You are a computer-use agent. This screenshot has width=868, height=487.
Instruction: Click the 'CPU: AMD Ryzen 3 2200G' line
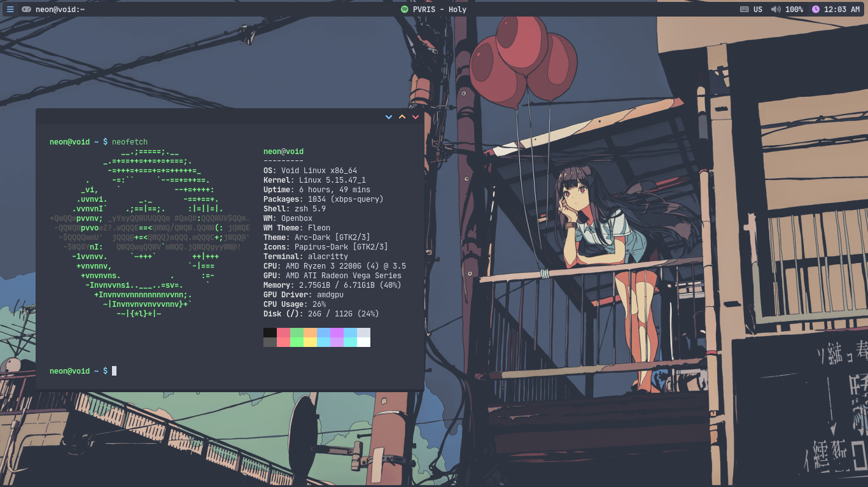[x=335, y=266]
